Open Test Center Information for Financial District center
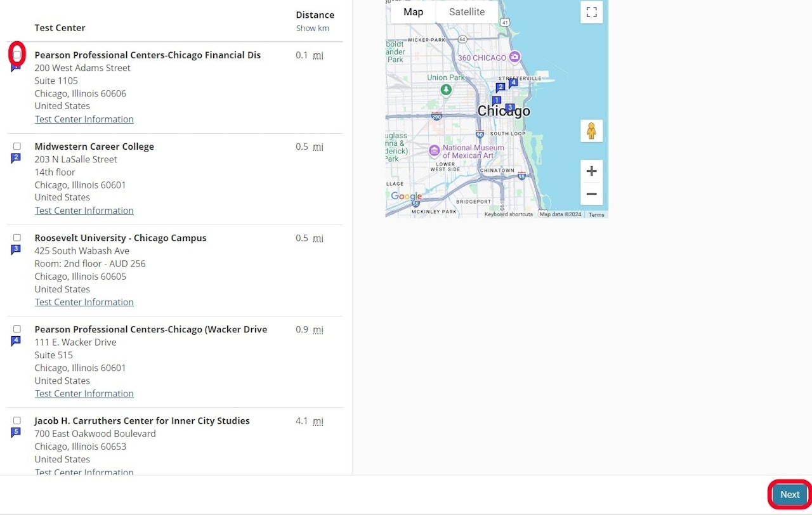812x515 pixels. click(84, 119)
